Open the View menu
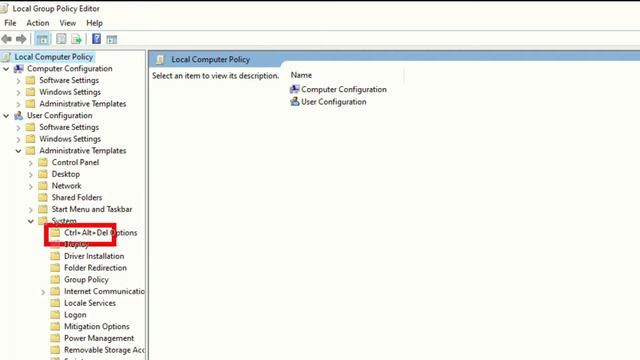640x360 pixels. [x=68, y=23]
